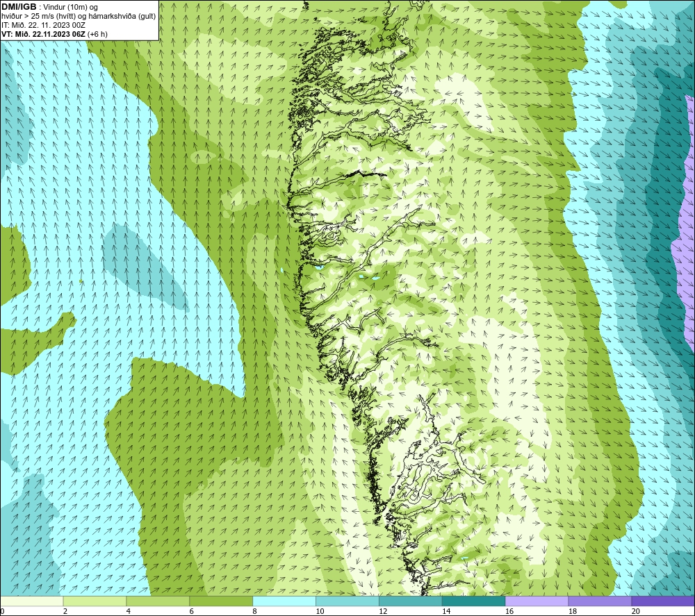Click the legend scale number "8"
The height and width of the screenshot is (616, 695).
coord(254,611)
